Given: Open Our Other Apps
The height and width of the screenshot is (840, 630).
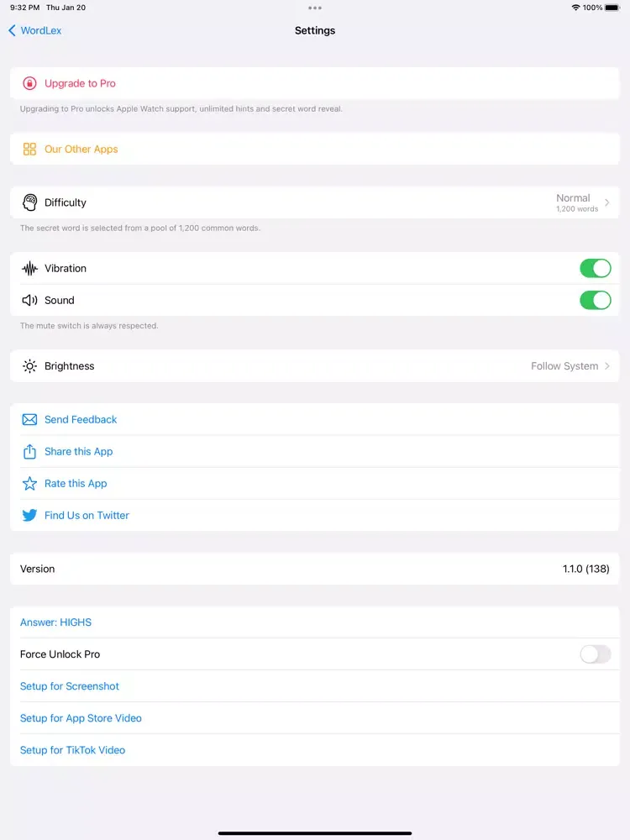Looking at the screenshot, I should click(x=315, y=149).
